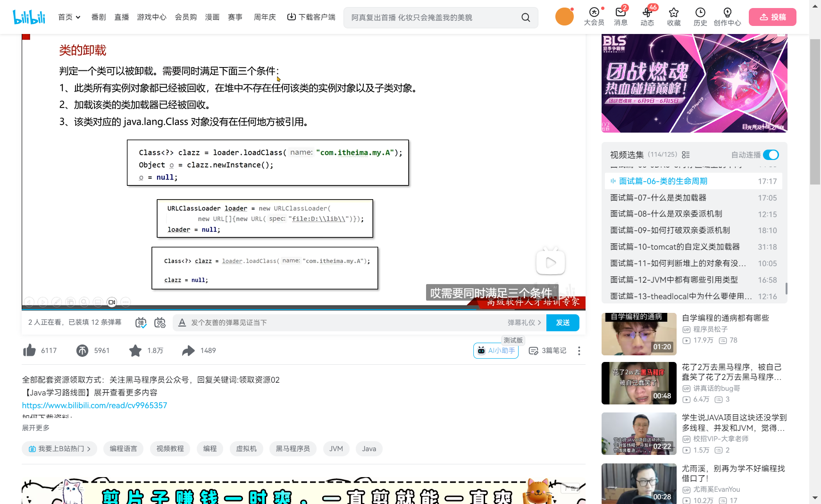Expand description with 展开更多
This screenshot has width=821, height=504.
pos(36,428)
